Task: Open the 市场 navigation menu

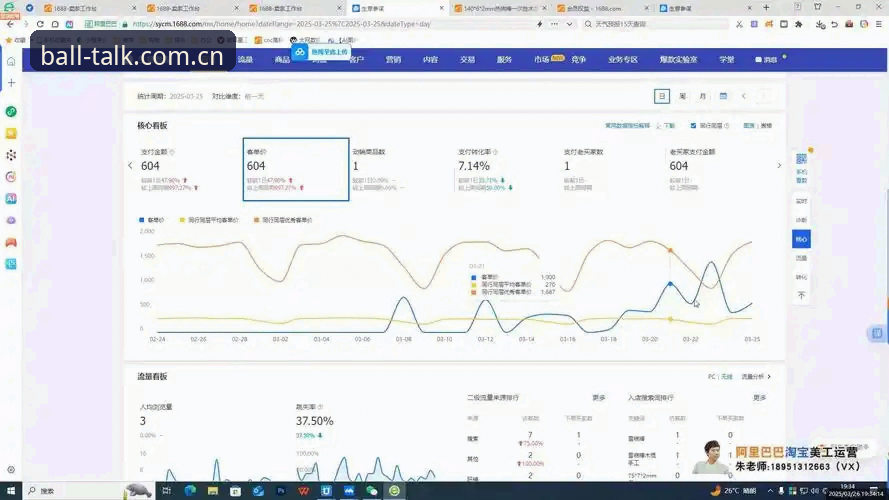Action: 541,59
